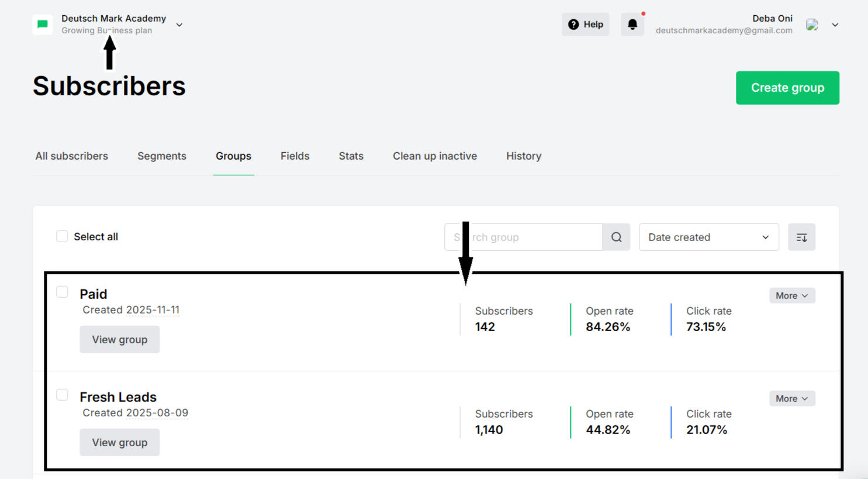This screenshot has height=479, width=868.
Task: Open the notifications bell
Action: pyautogui.click(x=632, y=25)
